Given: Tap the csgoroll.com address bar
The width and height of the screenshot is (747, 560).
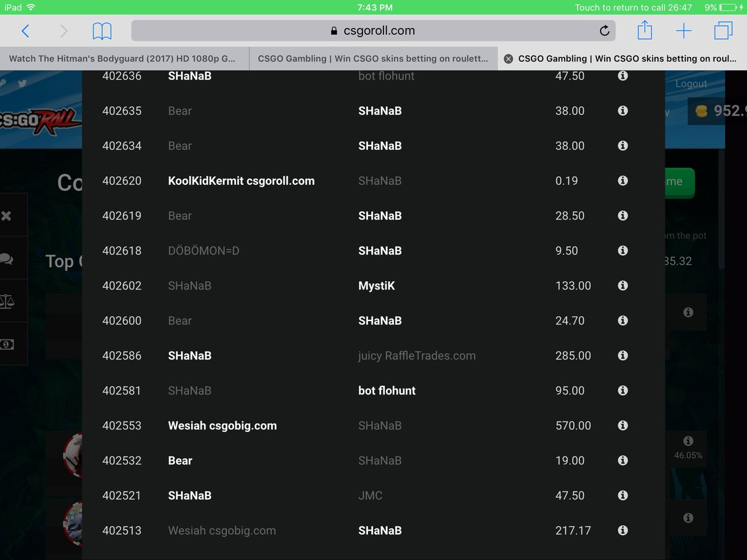Looking at the screenshot, I should 373,30.
